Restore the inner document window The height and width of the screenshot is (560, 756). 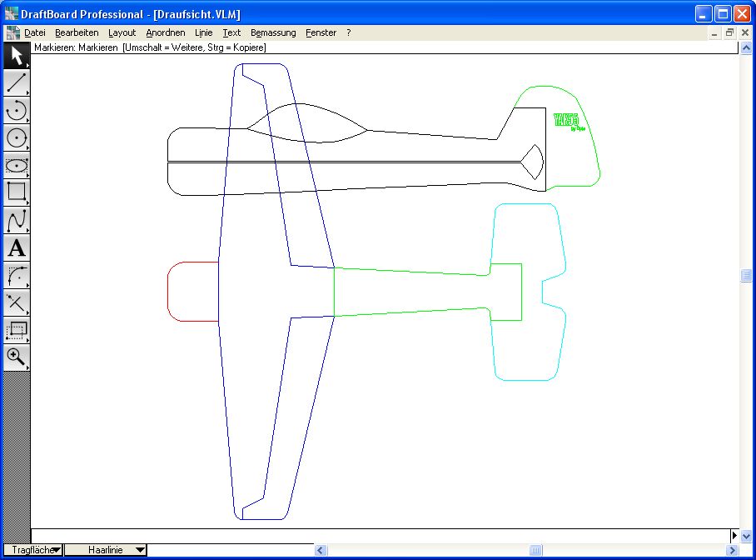point(729,32)
